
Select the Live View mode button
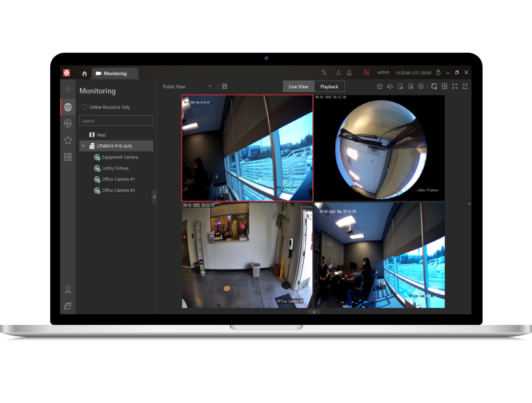(298, 87)
